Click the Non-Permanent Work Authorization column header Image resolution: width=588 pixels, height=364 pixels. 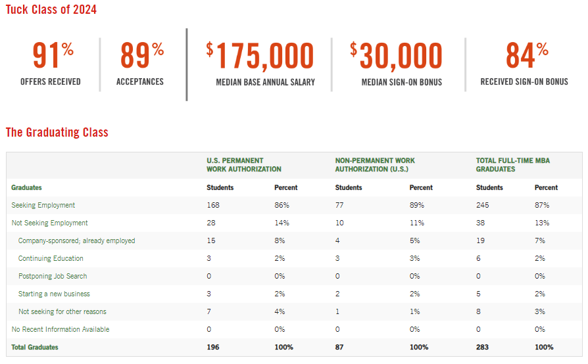[375, 165]
